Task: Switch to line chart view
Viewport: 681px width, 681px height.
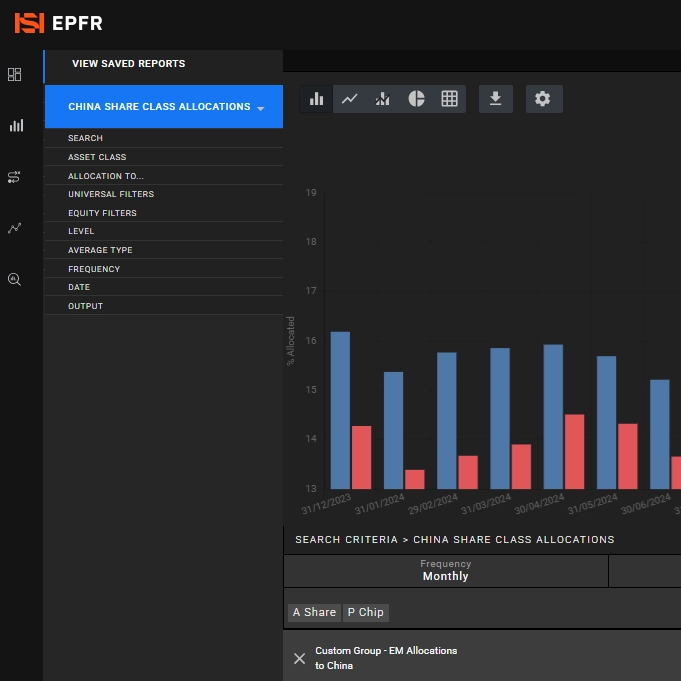Action: pyautogui.click(x=350, y=99)
